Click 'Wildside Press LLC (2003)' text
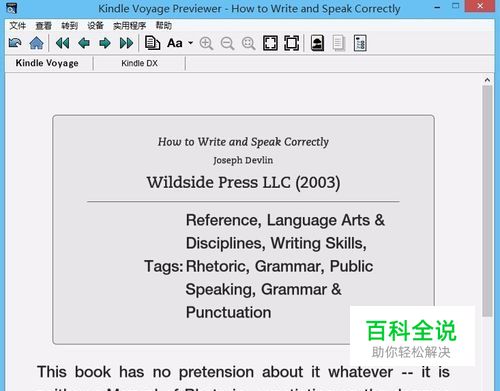500x391 pixels. pos(243,182)
